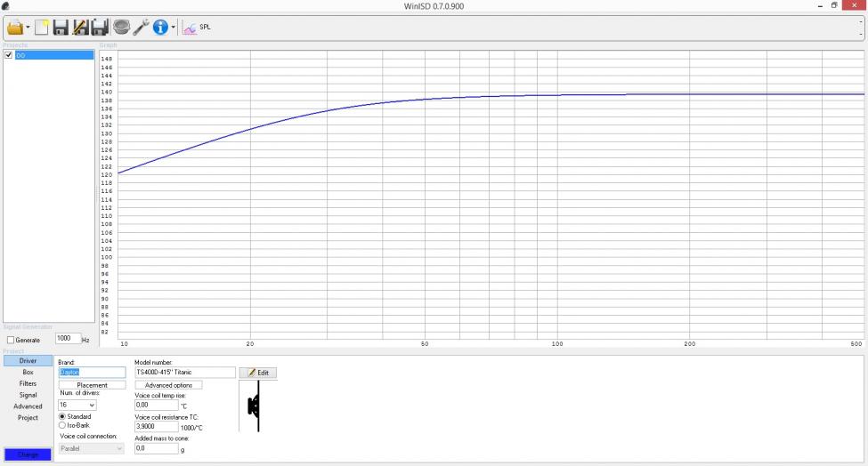Image resolution: width=868 pixels, height=466 pixels.
Task: Restore the WinISD window size
Action: tap(833, 5)
